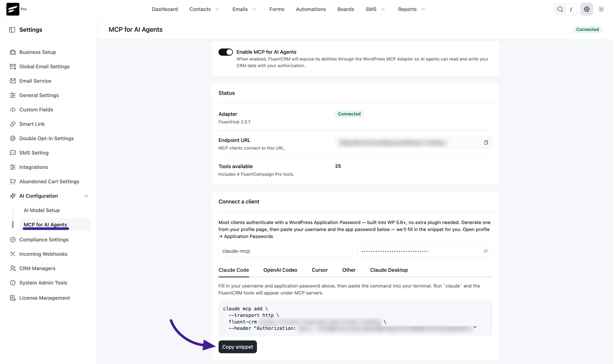Switch theme with the sun icon
The height and width of the screenshot is (364, 613).
601,9
